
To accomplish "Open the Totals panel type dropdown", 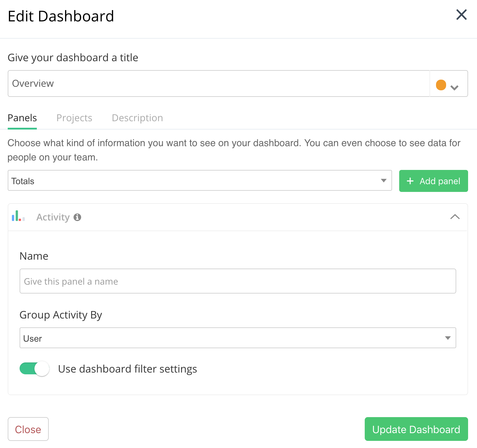I will [x=200, y=181].
